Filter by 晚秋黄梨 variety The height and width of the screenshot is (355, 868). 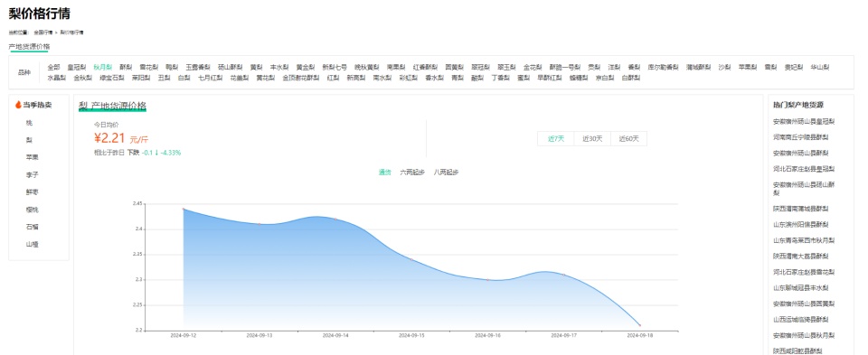(367, 67)
